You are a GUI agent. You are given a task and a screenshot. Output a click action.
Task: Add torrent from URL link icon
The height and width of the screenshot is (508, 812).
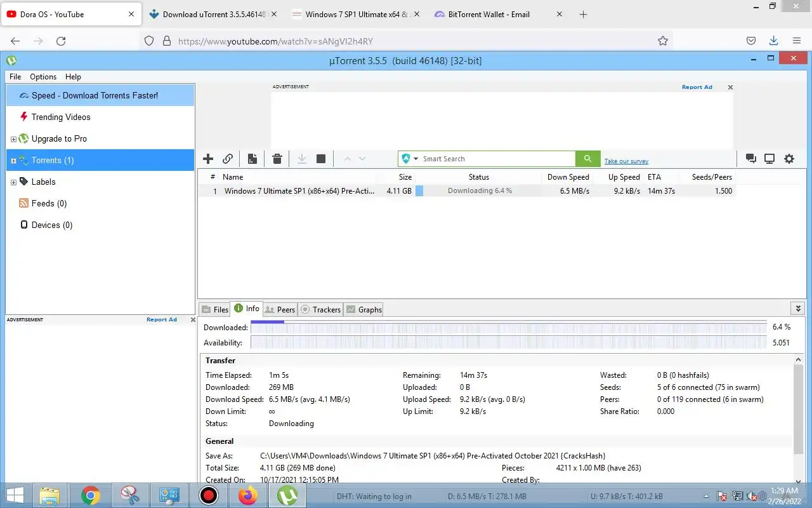point(228,159)
